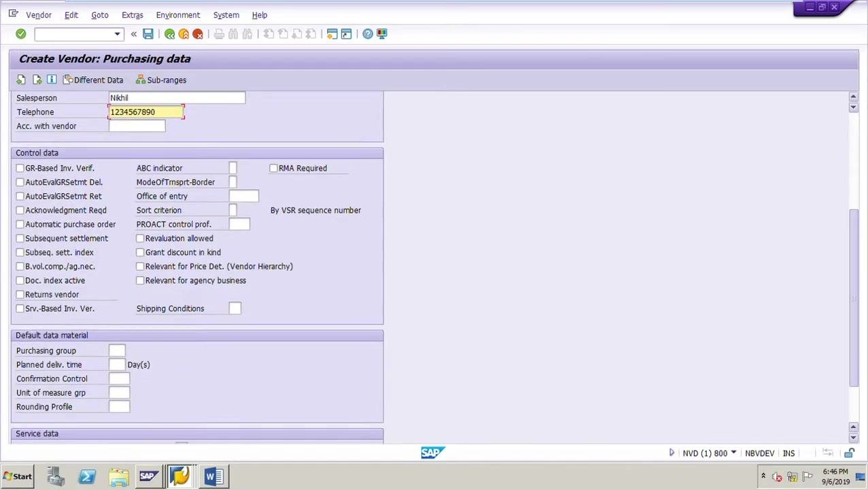Enable AutoEvalGRSetmt Del. checkbox
This screenshot has width=868, height=490.
click(x=20, y=182)
